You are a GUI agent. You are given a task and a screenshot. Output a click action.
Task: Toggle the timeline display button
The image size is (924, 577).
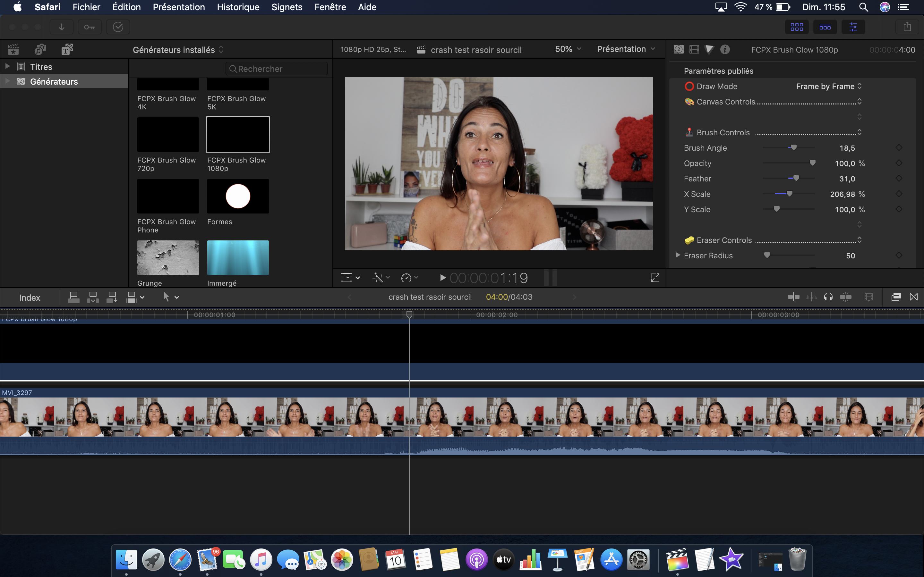pyautogui.click(x=825, y=27)
